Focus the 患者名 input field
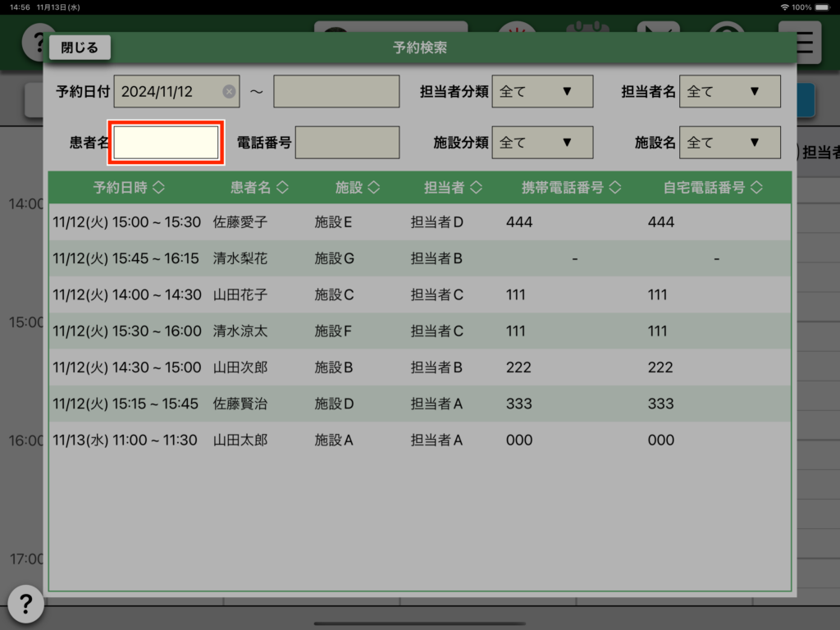This screenshot has height=630, width=840. point(167,143)
